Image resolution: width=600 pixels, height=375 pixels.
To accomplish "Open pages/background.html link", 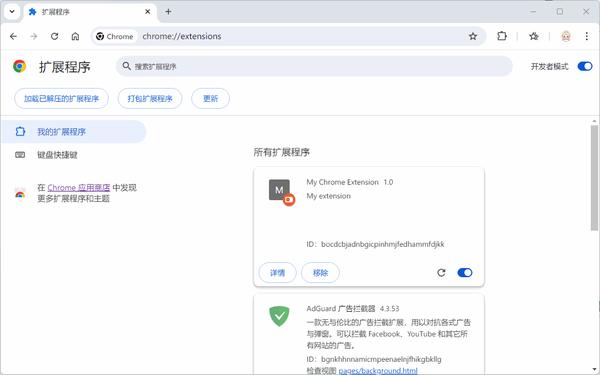I will click(378, 371).
